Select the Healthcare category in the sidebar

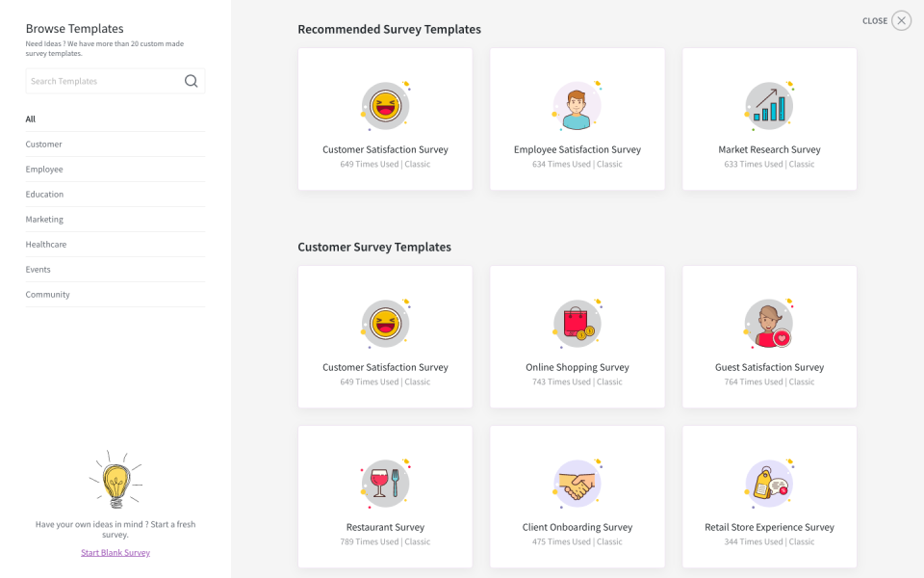45,244
